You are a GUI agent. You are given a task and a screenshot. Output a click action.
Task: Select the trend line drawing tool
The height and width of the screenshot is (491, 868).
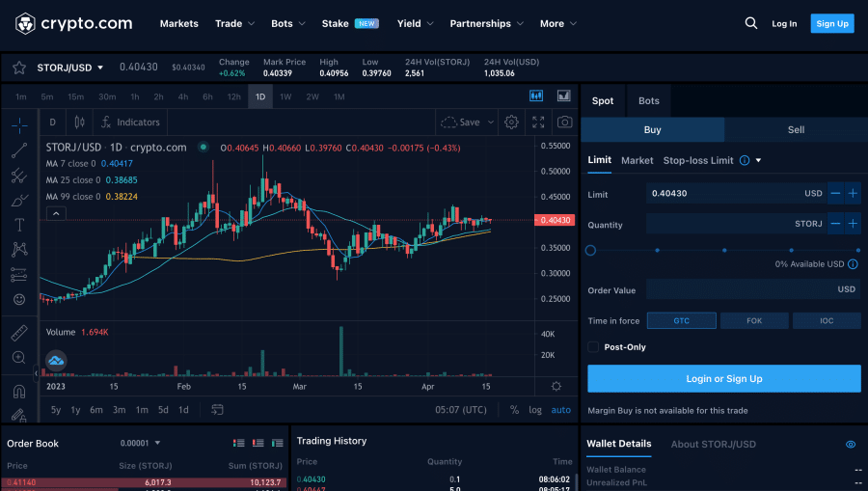point(19,150)
